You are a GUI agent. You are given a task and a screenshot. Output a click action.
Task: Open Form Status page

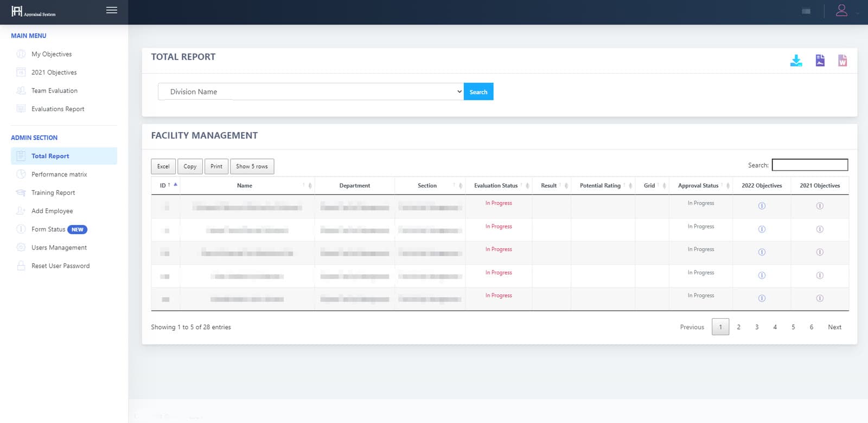[x=64, y=229]
